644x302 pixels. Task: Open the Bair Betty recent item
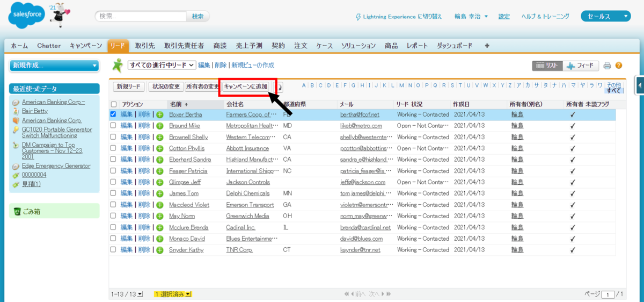tap(35, 111)
